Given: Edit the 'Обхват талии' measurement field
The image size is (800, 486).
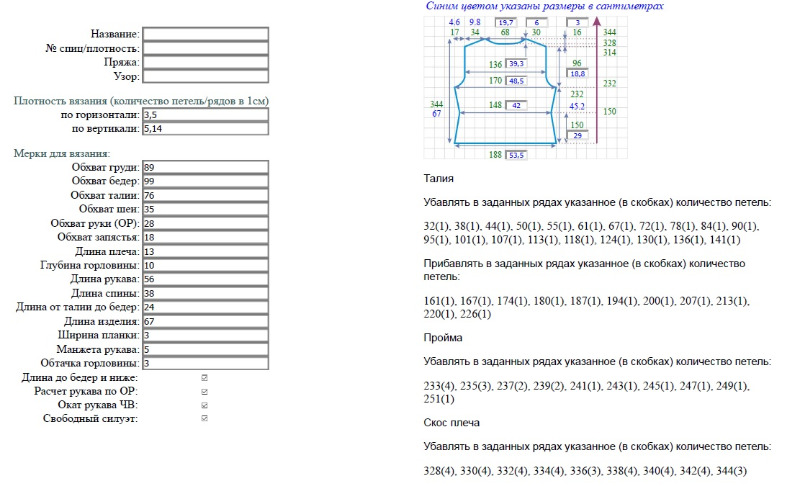Looking at the screenshot, I should click(205, 195).
